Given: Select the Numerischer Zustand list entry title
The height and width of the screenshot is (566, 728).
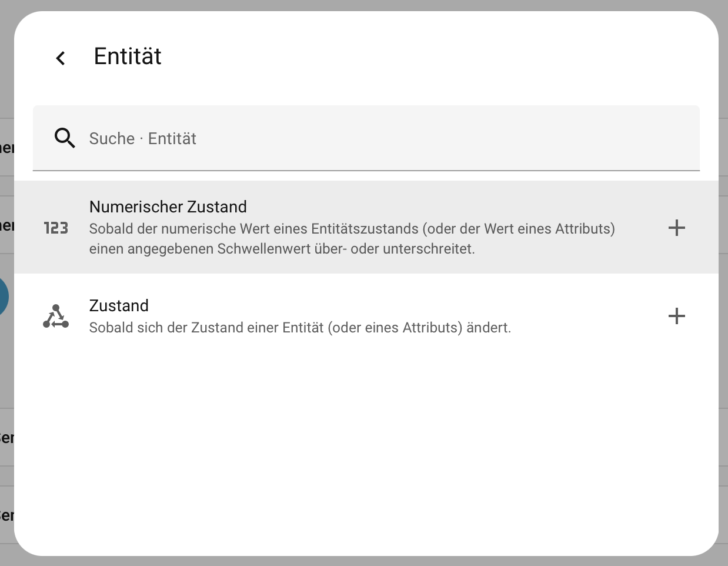Looking at the screenshot, I should [x=168, y=207].
